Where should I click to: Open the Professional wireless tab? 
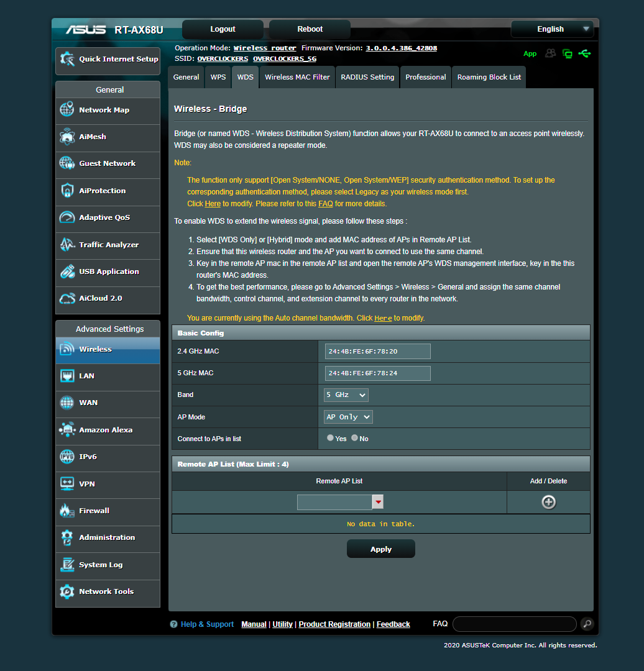coord(425,76)
